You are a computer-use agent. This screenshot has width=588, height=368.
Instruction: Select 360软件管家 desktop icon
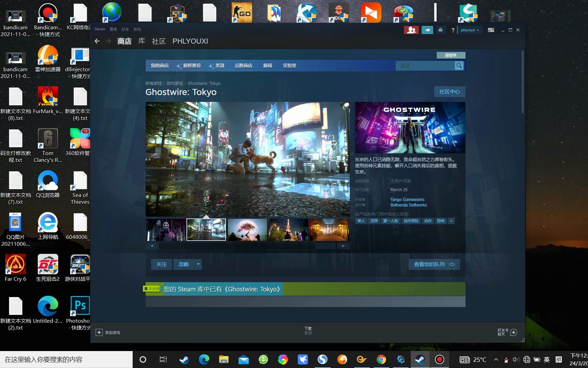pos(80,142)
